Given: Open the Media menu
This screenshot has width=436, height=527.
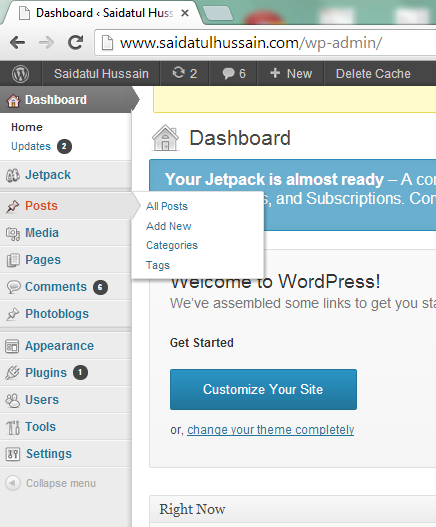Looking at the screenshot, I should click(42, 233).
